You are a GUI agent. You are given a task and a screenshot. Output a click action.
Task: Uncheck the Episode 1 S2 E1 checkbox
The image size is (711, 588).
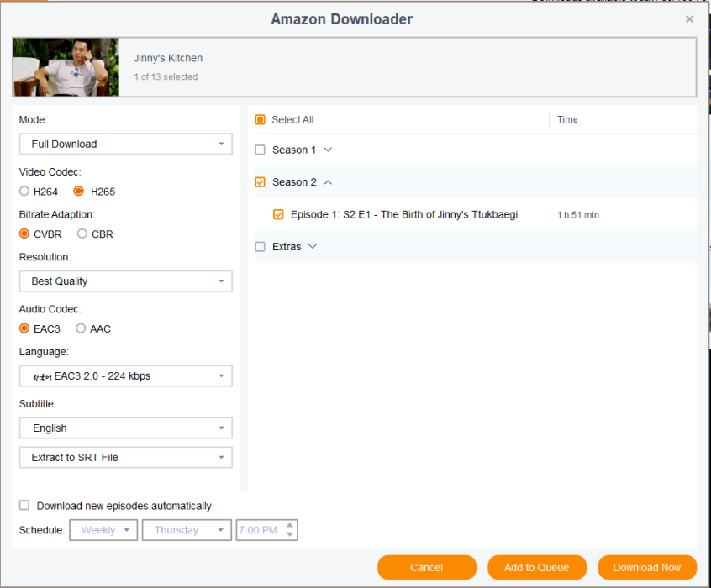click(278, 214)
